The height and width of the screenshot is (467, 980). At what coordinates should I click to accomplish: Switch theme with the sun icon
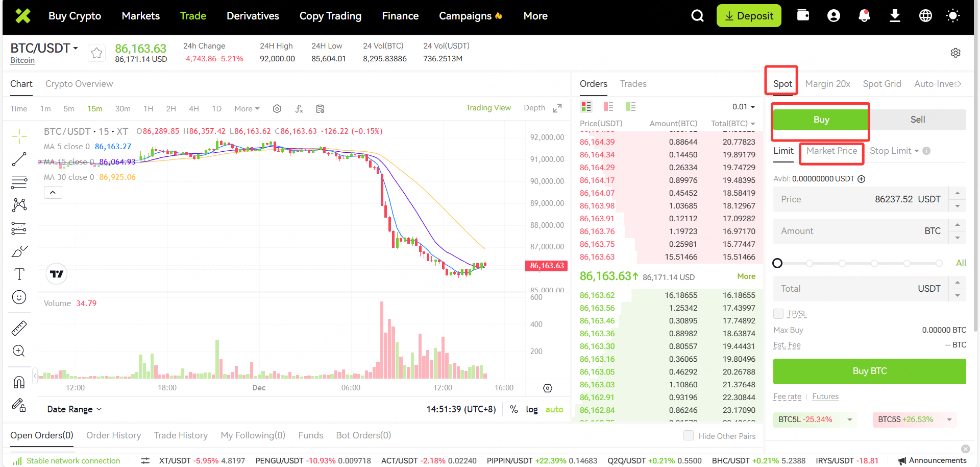point(952,16)
